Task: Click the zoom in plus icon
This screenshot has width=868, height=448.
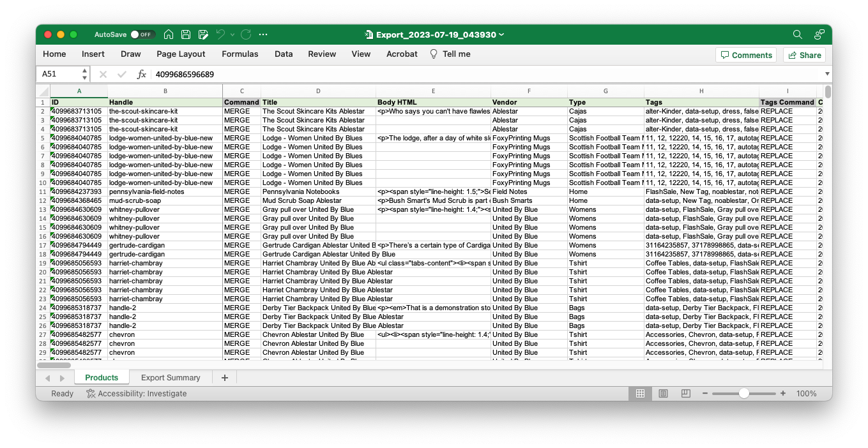Action: point(783,394)
